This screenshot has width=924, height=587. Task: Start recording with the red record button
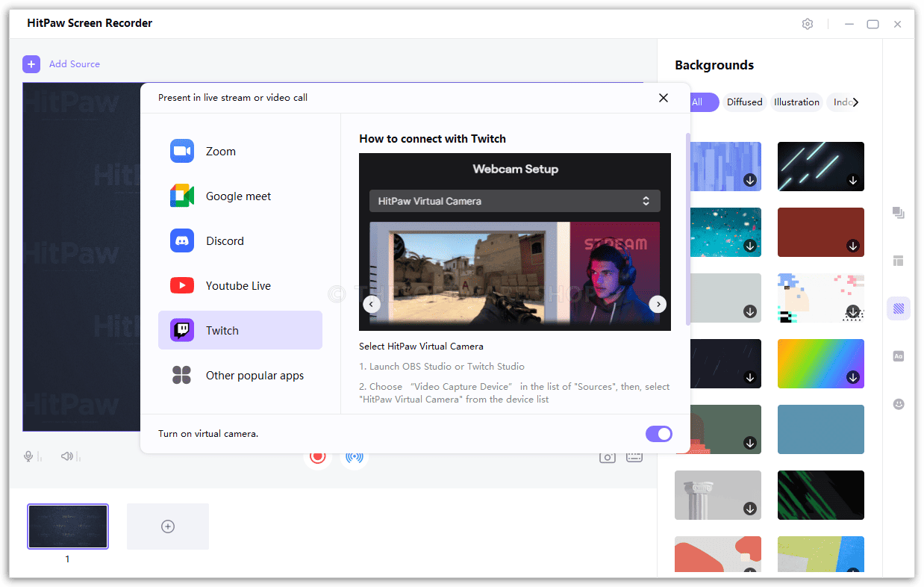(x=318, y=457)
